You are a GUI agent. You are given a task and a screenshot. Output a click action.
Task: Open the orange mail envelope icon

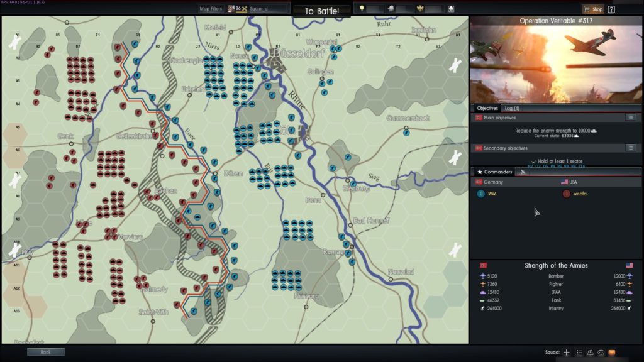click(x=611, y=353)
